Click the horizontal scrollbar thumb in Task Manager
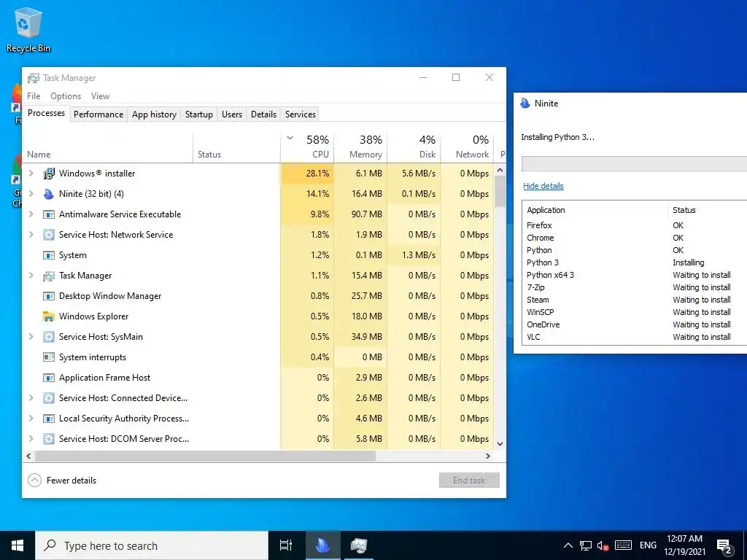The width and height of the screenshot is (747, 560). [x=205, y=456]
